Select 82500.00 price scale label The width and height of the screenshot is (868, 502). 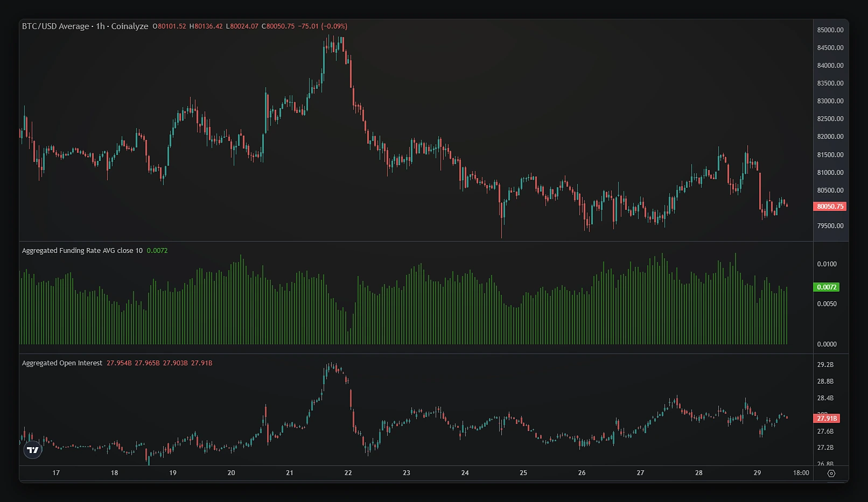830,119
